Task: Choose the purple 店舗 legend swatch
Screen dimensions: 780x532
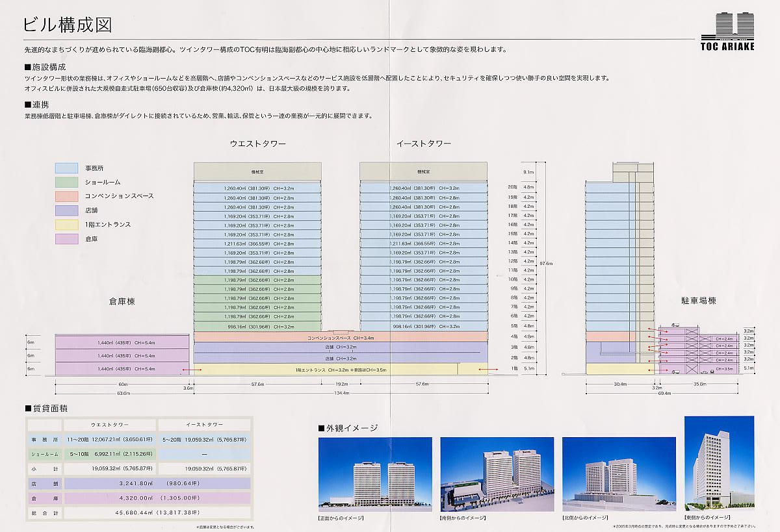Action: point(66,210)
